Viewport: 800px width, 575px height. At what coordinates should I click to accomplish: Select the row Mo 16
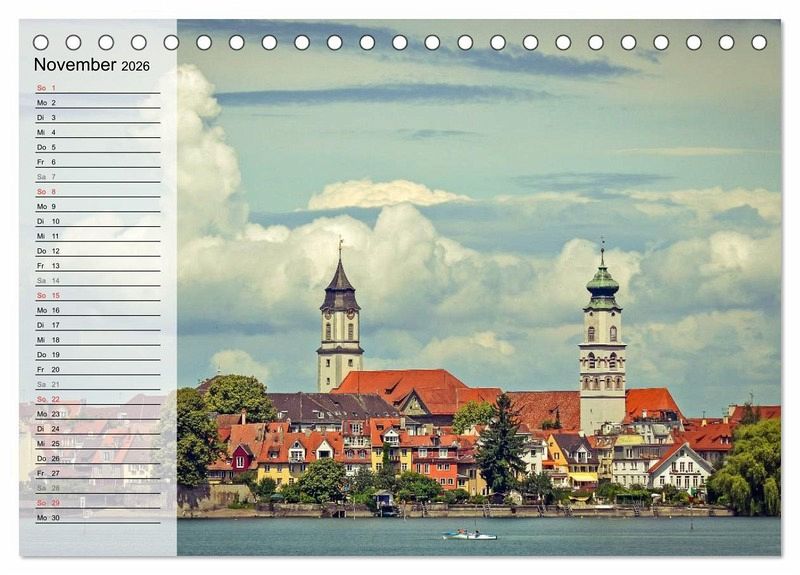(97, 310)
